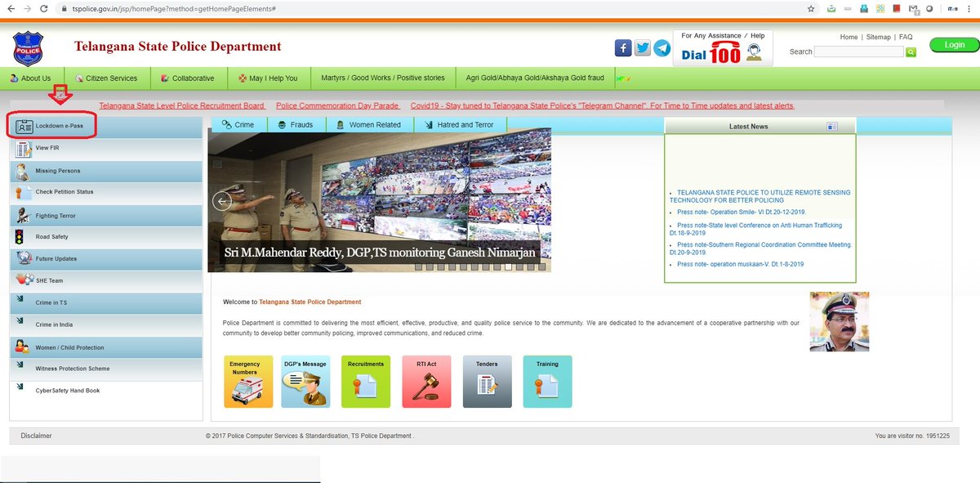Screen dimensions: 980x483
Task: Focus the Search text field
Action: pos(859,51)
